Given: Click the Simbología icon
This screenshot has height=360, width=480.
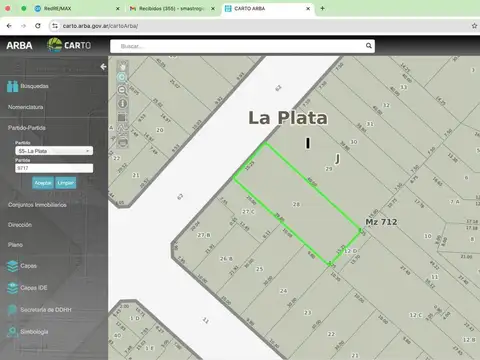Looking at the screenshot, I should [x=12, y=332].
